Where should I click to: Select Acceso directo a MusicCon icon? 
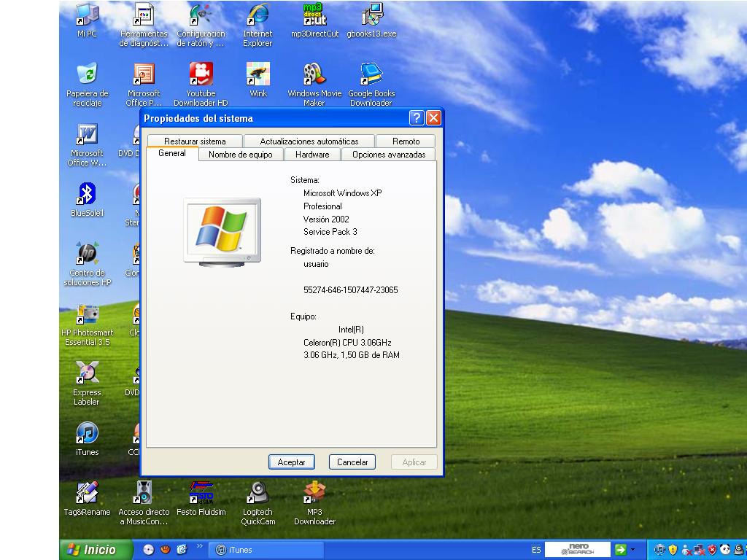point(144,503)
